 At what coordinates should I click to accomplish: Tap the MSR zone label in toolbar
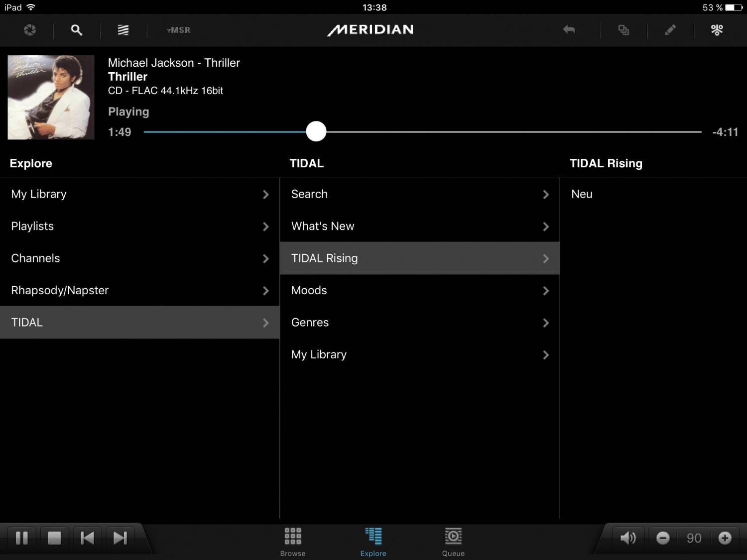(x=179, y=30)
